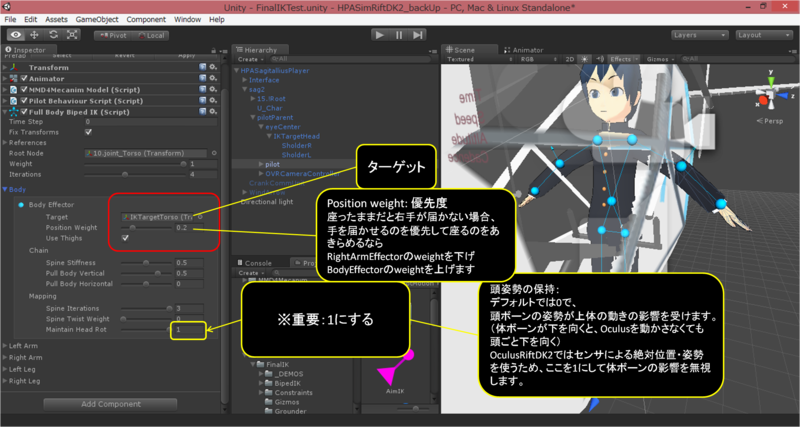This screenshot has width=800, height=427.
Task: Open the RGB render mode dropdown
Action: tap(538, 59)
